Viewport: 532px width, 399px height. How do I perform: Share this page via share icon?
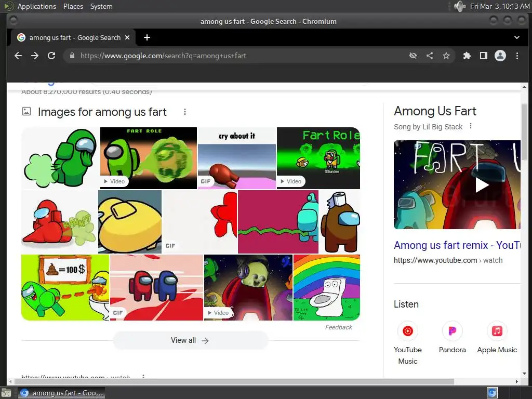[x=430, y=56]
